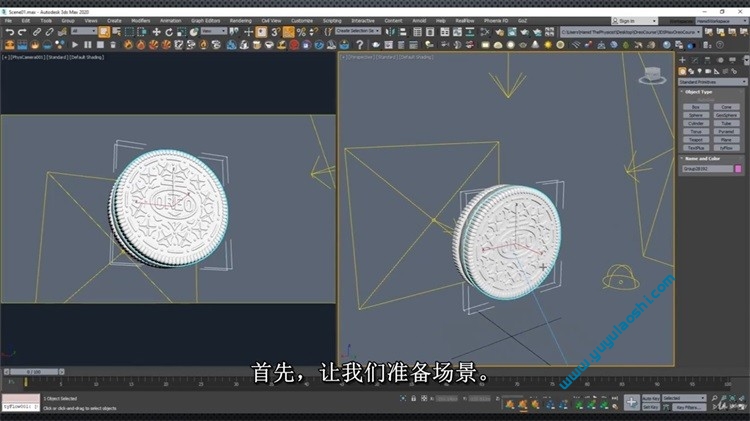This screenshot has height=421, width=750.
Task: Open the Sign In dropdown
Action: (635, 21)
